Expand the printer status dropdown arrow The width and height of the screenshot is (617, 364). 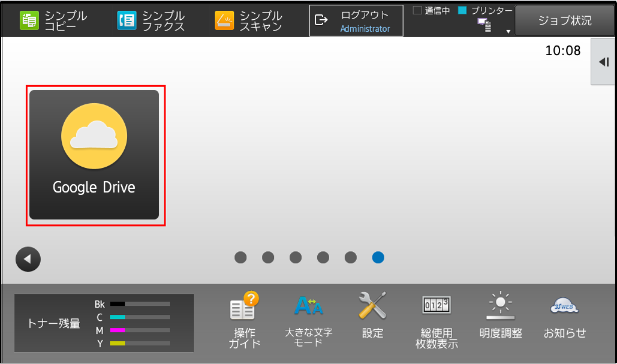[x=508, y=31]
